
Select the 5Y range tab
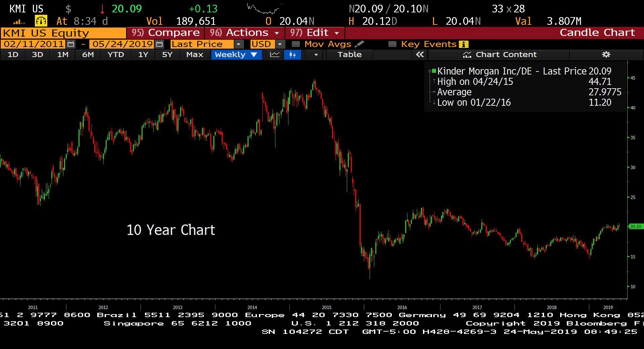[167, 55]
